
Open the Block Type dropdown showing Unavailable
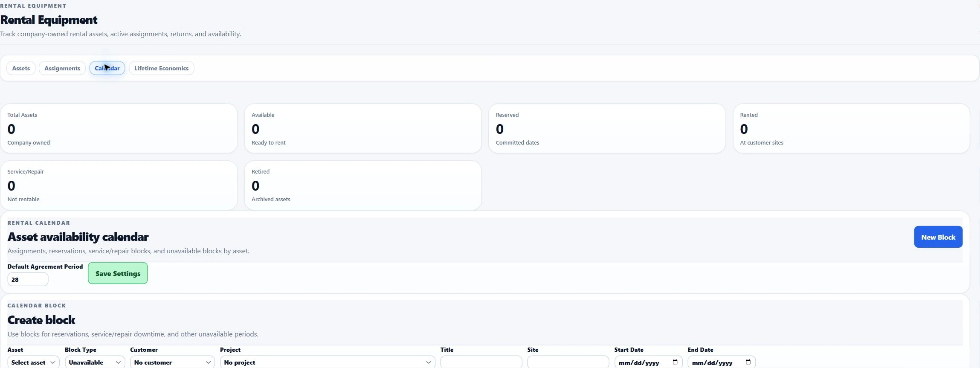(x=95, y=362)
